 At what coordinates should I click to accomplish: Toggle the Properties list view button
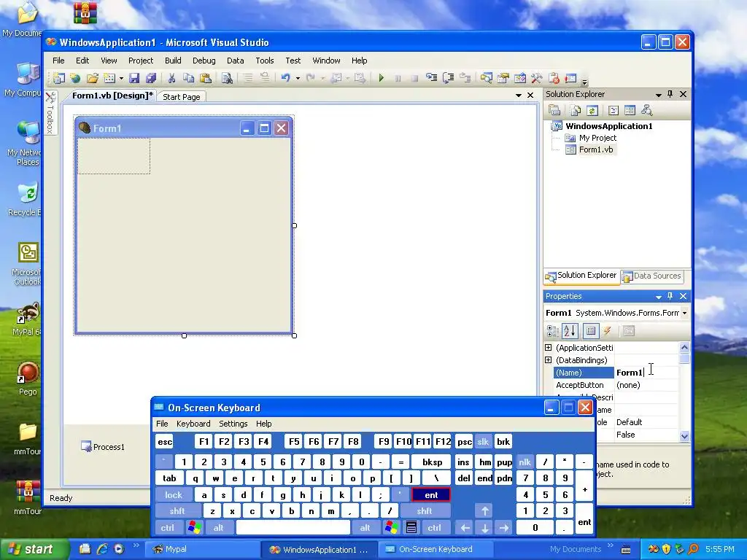591,331
